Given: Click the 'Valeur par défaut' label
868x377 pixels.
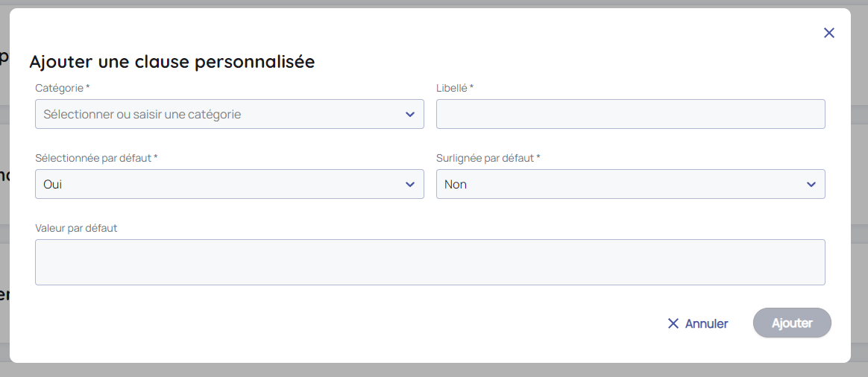Looking at the screenshot, I should (76, 228).
